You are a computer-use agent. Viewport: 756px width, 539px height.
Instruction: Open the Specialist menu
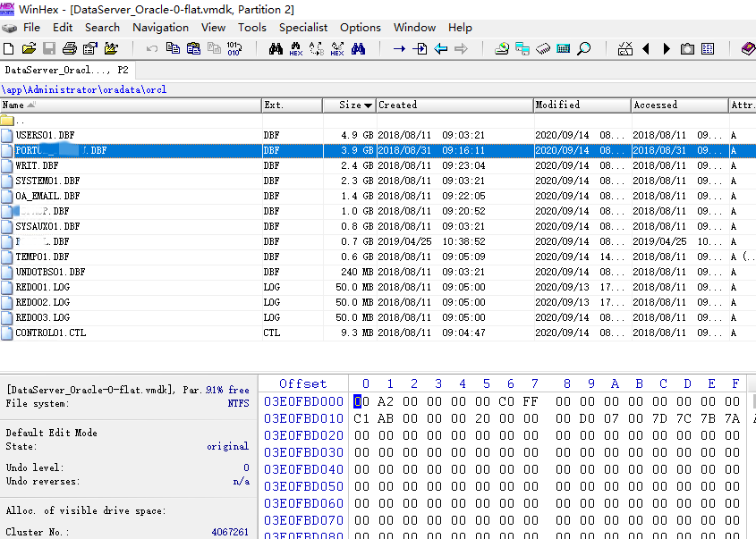(303, 28)
